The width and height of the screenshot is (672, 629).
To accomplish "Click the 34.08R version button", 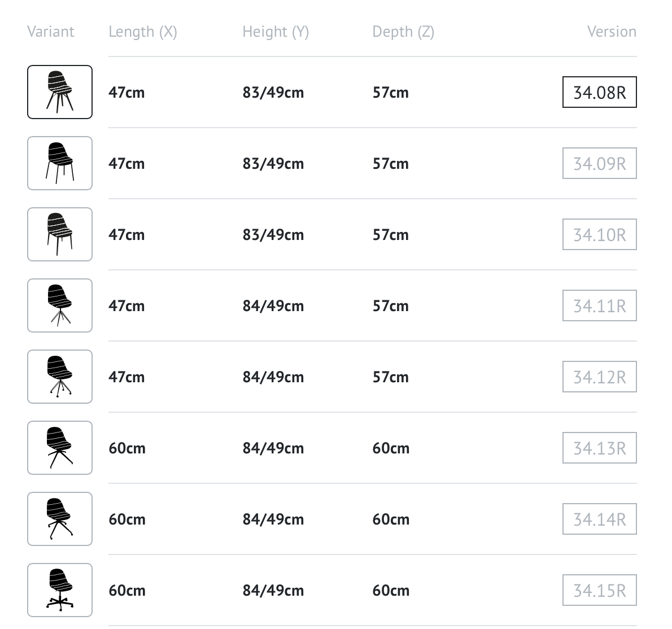I will 600,92.
